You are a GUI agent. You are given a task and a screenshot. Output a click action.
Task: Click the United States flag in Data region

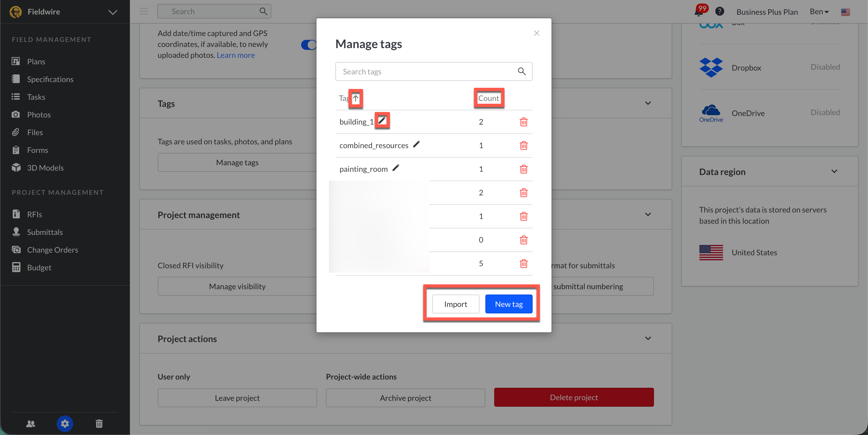point(711,253)
